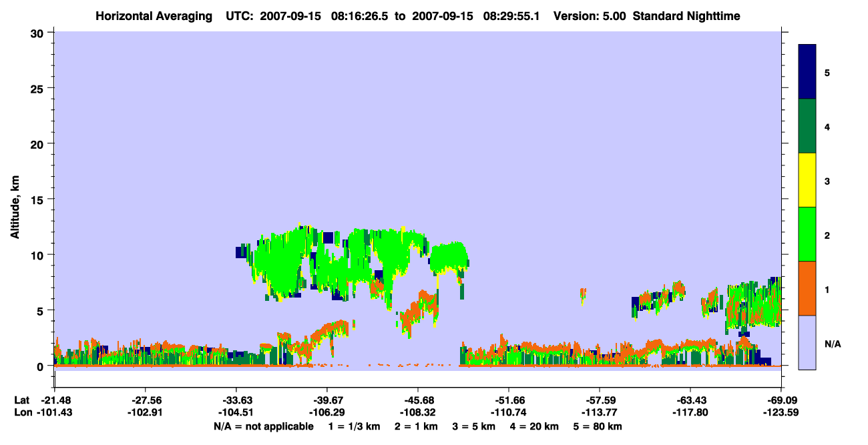The width and height of the screenshot is (868, 445).
Task: Click the 'Version: 5.00' text
Action: [589, 15]
